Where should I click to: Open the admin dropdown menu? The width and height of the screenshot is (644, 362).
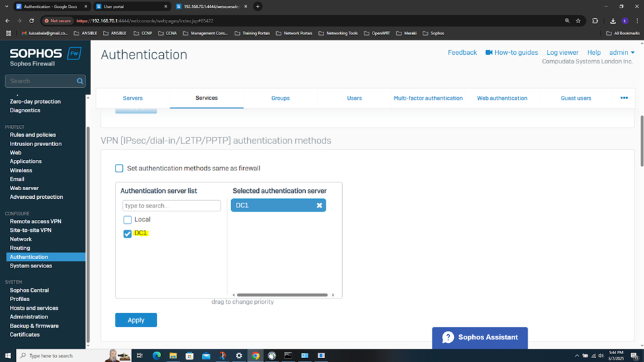click(622, 53)
